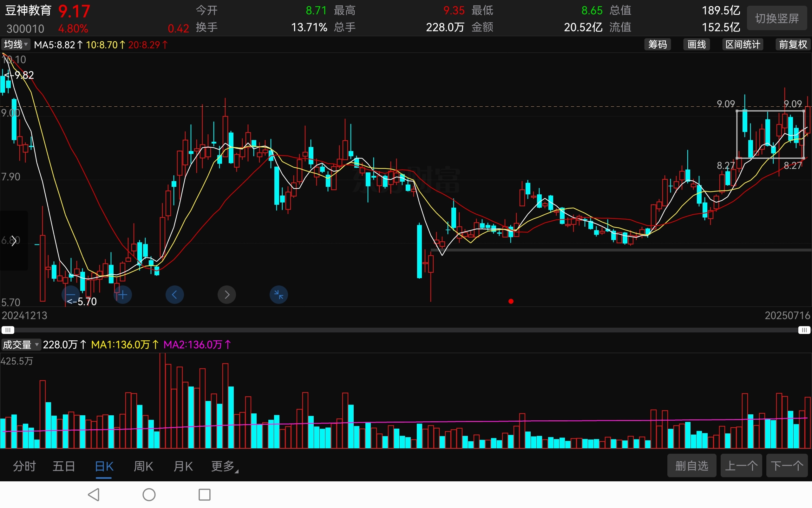Viewport: 812px width, 508px height.
Task: Tap the stock code 300010
Action: (x=25, y=29)
